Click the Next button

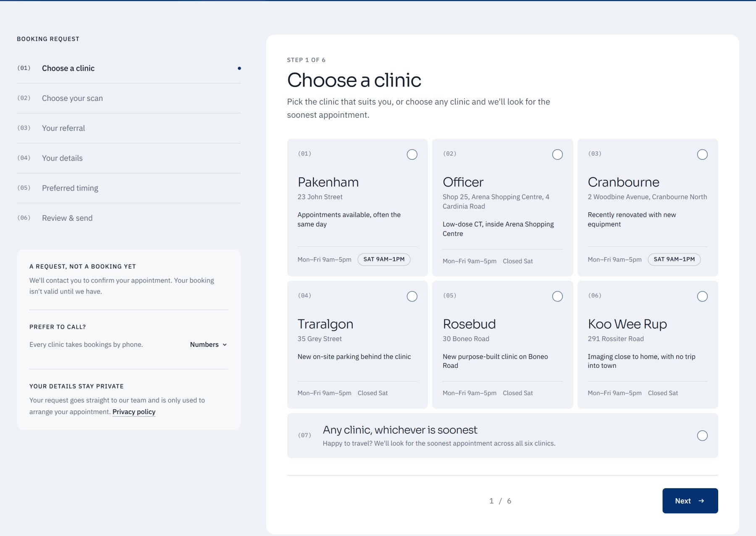pyautogui.click(x=690, y=501)
